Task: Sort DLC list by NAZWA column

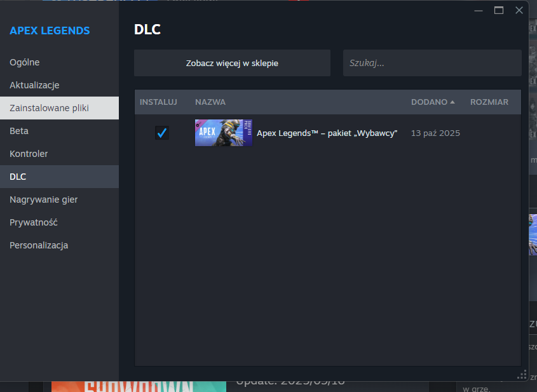Action: pos(210,102)
